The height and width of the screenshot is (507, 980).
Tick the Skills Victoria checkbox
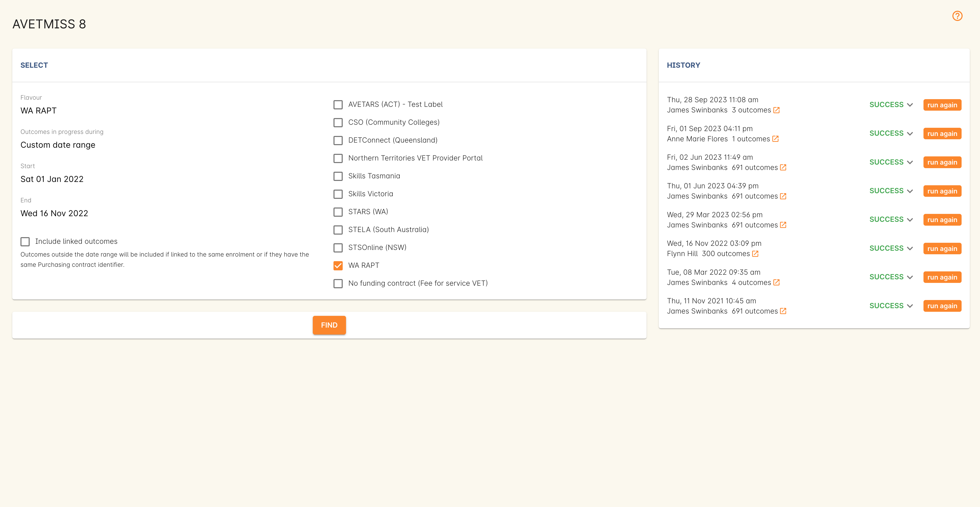(338, 194)
